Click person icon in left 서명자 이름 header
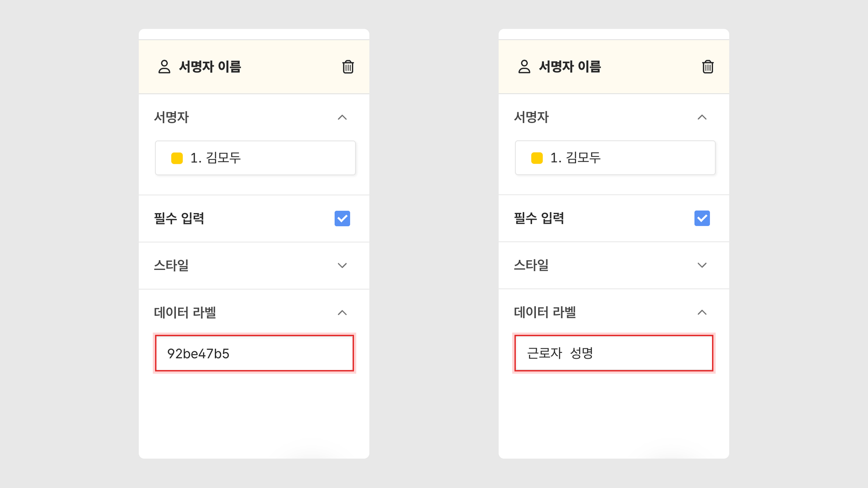 pos(164,67)
